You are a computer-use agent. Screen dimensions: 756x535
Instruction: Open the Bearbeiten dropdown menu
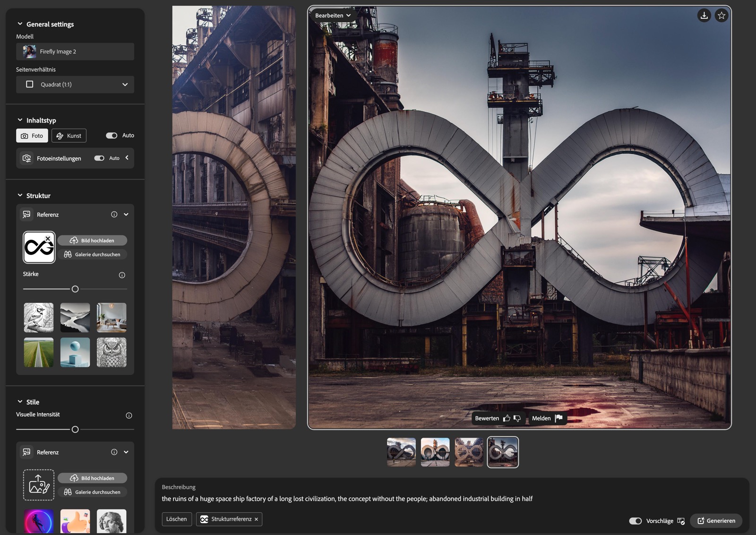(333, 16)
